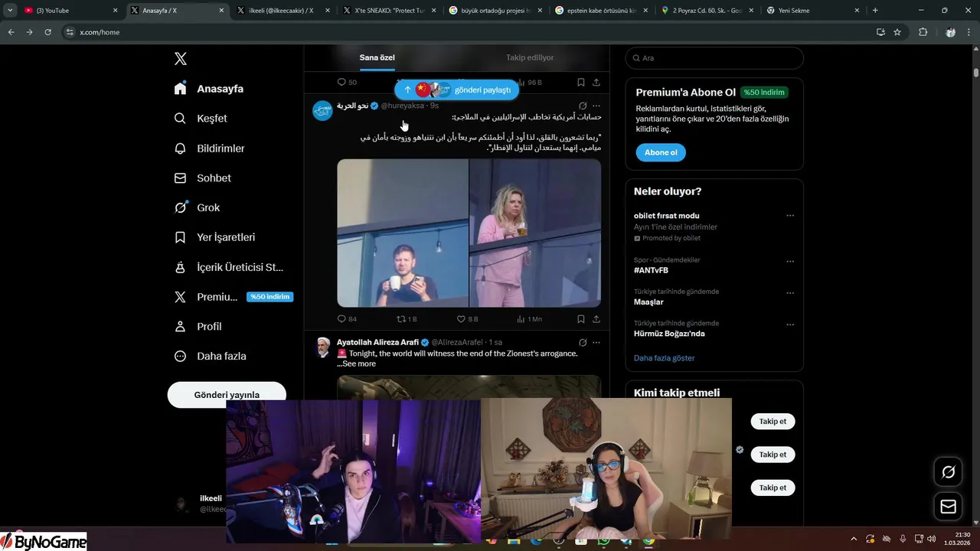View analytics showing 96 B on top post
Viewport: 980px width, 551px height.
coord(529,82)
